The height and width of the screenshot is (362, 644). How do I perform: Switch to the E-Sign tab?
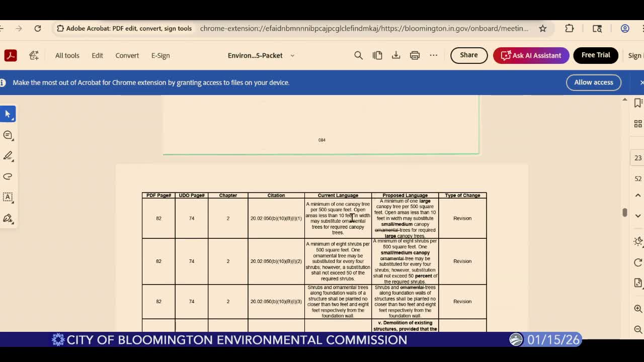tap(160, 55)
